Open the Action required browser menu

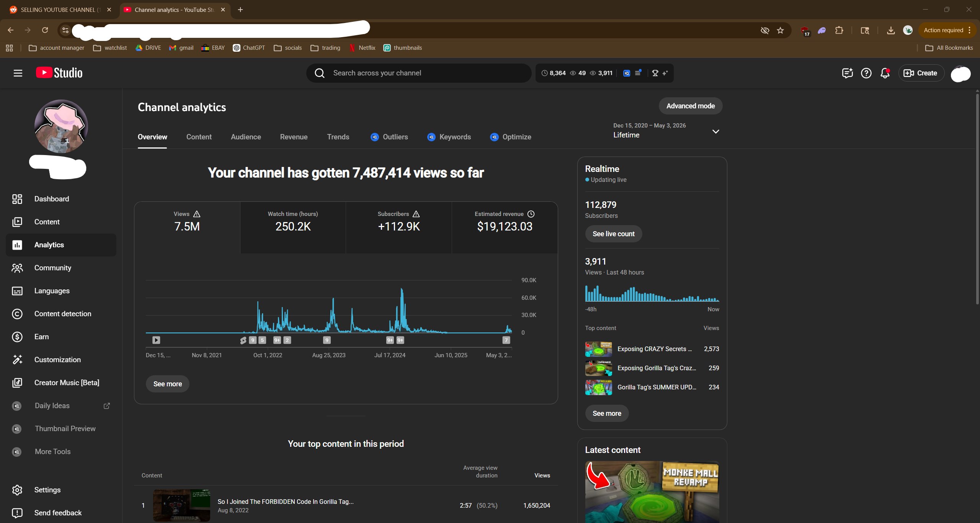click(947, 30)
